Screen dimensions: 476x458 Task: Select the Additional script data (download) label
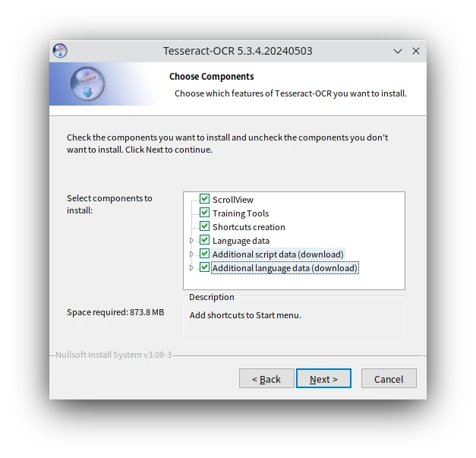coord(278,254)
